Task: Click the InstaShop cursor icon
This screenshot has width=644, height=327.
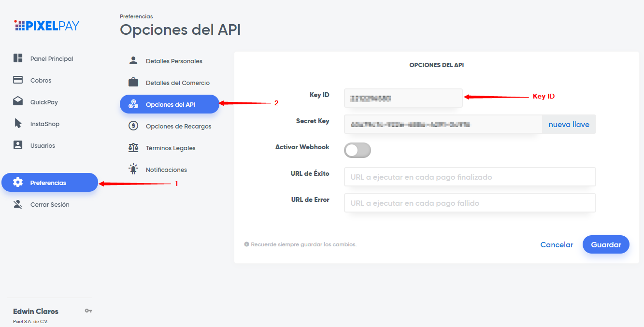Action: click(18, 123)
